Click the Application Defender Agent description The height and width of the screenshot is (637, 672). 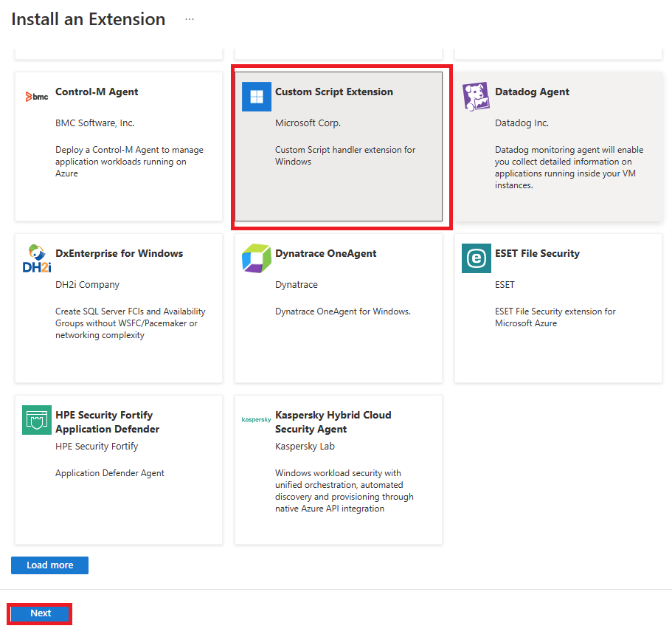[x=110, y=473]
